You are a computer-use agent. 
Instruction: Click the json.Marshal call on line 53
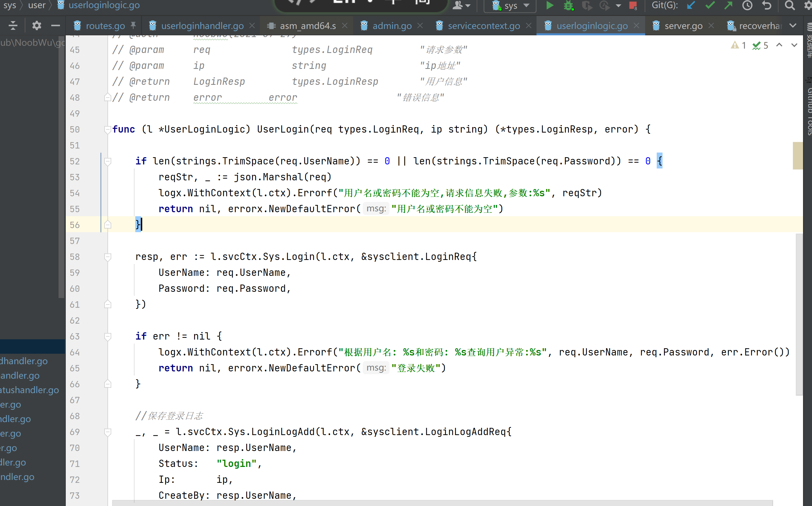pyautogui.click(x=283, y=177)
